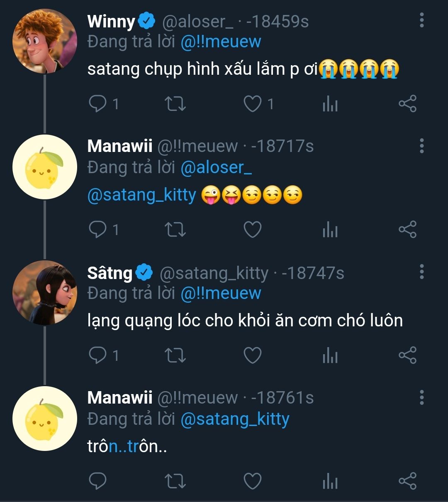The height and width of the screenshot is (502, 448).
Task: Reply to Winny's tweet about satang
Action: click(98, 104)
